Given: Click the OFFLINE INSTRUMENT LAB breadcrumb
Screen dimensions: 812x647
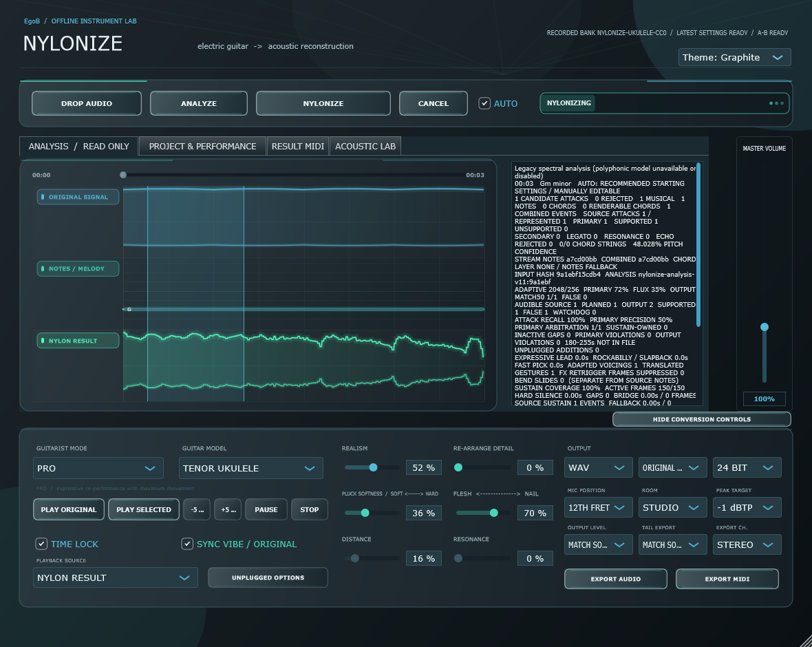Looking at the screenshot, I should [94, 21].
